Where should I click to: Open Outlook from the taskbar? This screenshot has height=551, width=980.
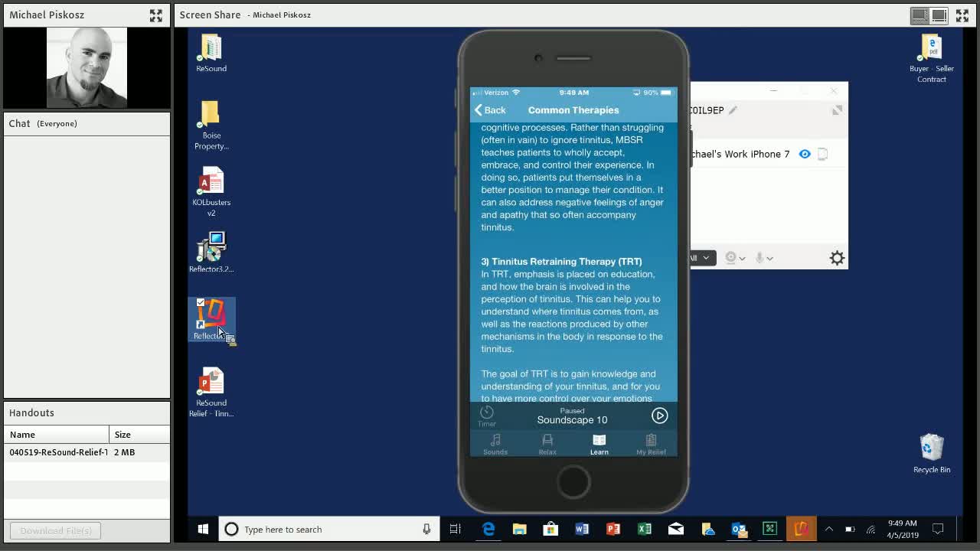point(739,529)
